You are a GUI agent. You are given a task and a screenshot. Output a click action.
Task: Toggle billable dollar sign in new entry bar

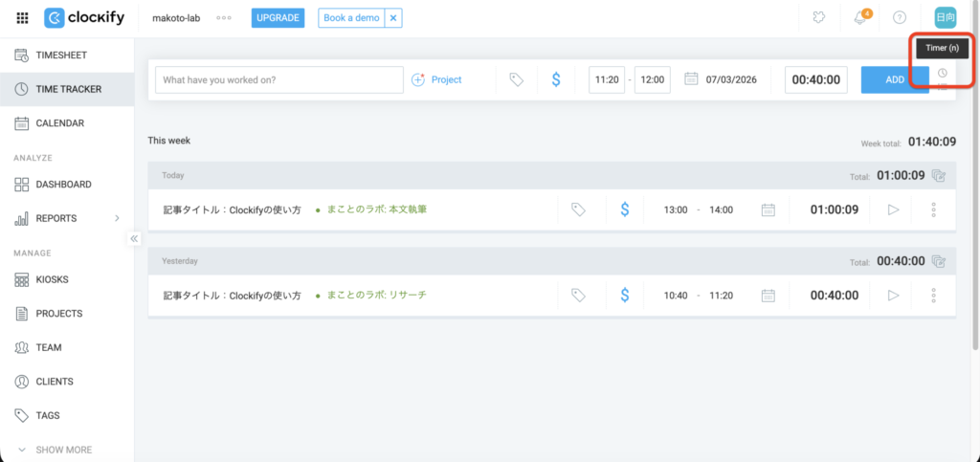pos(556,80)
